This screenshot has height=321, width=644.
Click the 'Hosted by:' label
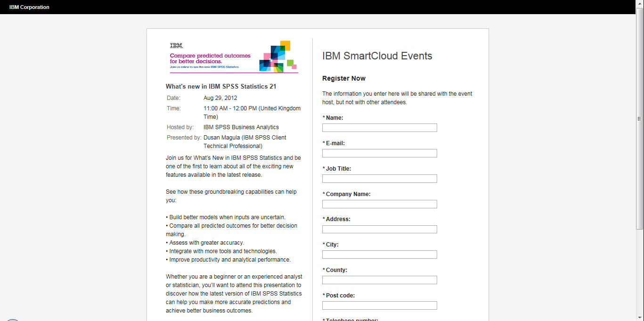(x=180, y=127)
